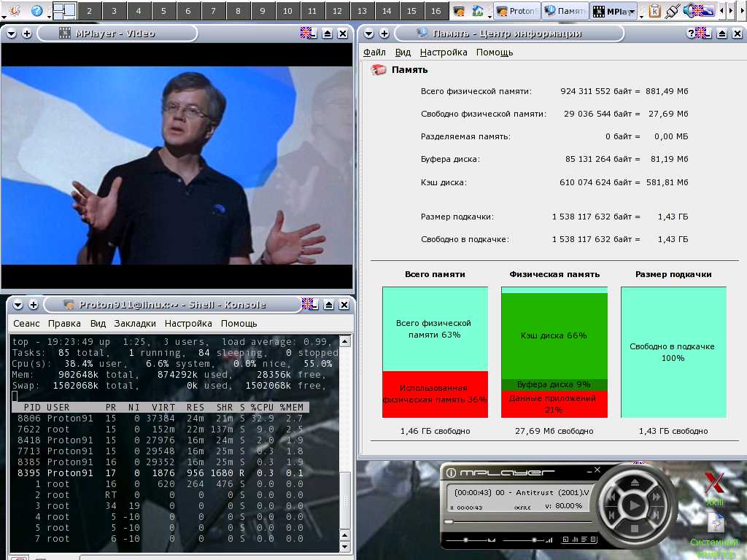The height and width of the screenshot is (560, 747).
Task: Open the Konsole window menu arrow
Action: (x=18, y=304)
